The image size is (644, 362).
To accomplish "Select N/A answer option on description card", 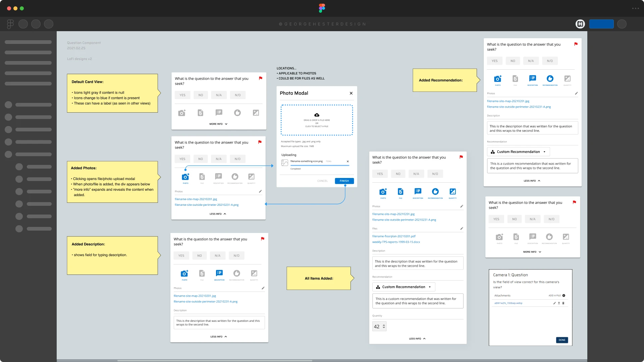I will (x=218, y=255).
